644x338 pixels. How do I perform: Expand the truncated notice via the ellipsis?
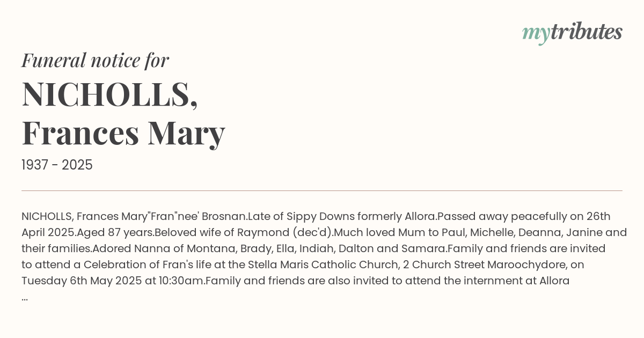coord(25,297)
